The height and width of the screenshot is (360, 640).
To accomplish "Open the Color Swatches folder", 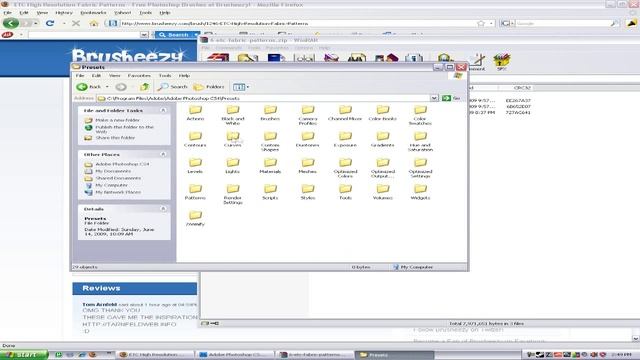I will [x=420, y=115].
